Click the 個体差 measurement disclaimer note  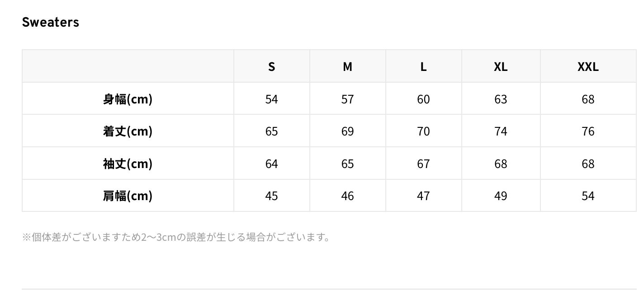(176, 237)
